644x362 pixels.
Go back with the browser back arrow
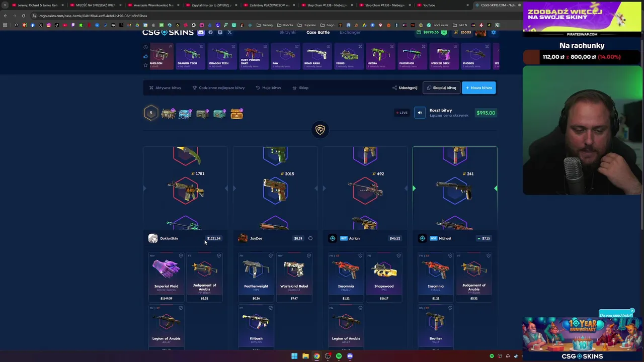[6, 16]
